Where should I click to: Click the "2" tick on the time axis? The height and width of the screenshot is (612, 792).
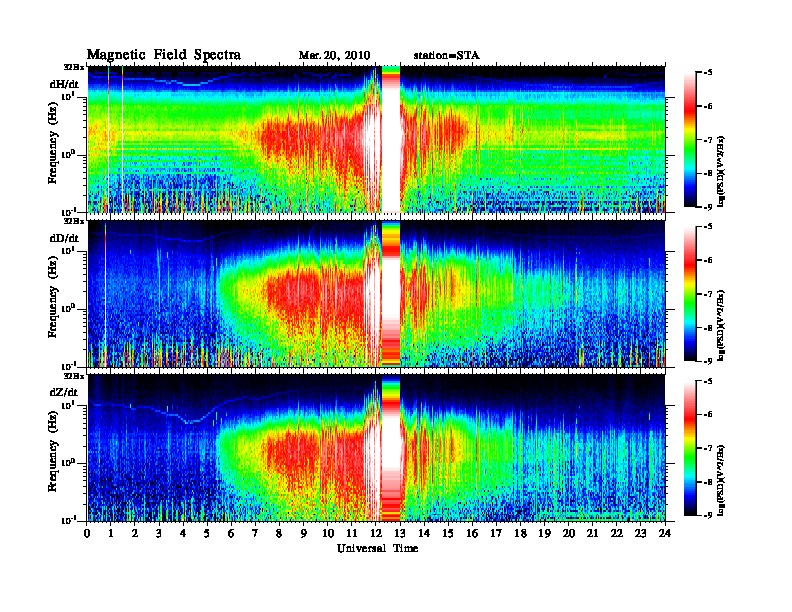pos(135,533)
